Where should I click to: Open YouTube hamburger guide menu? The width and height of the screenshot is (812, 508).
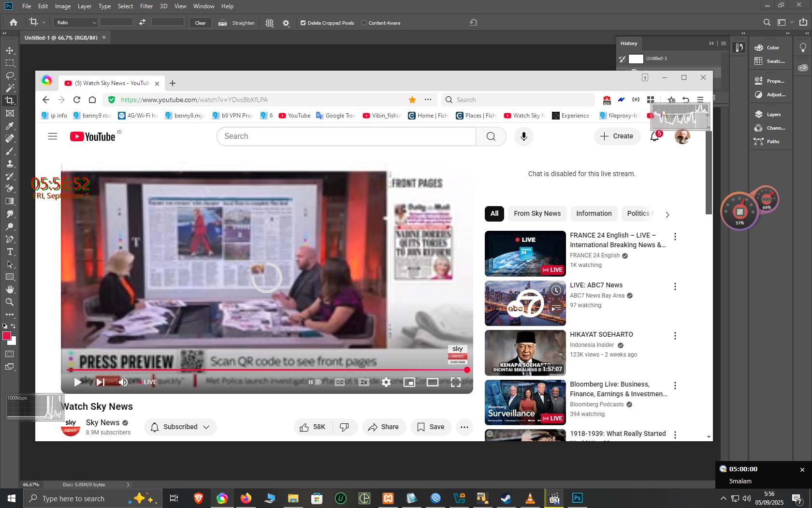click(x=53, y=136)
